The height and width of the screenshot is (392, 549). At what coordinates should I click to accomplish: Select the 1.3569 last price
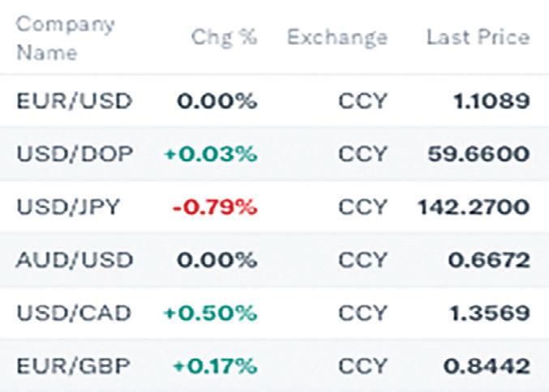click(487, 312)
